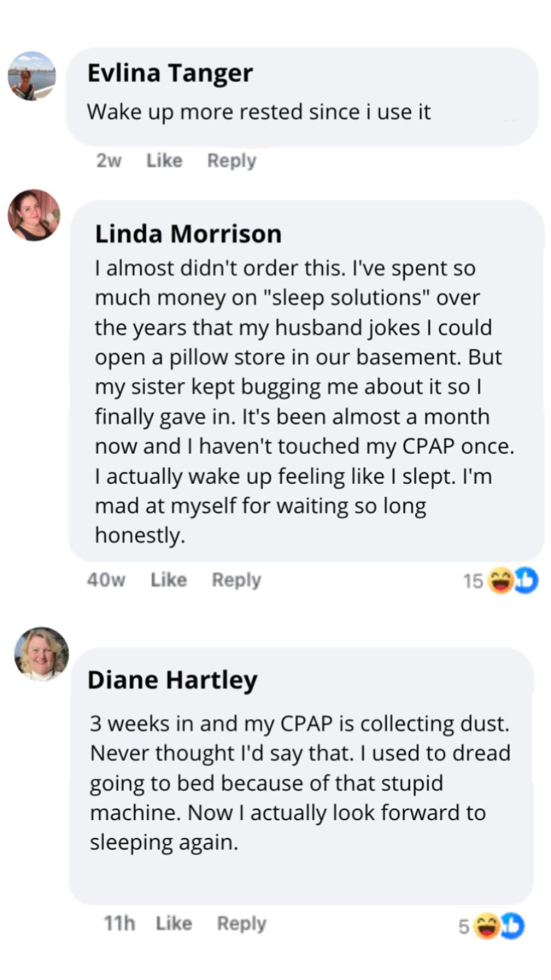Click the 2w timestamp on Evlina's comment

(108, 160)
